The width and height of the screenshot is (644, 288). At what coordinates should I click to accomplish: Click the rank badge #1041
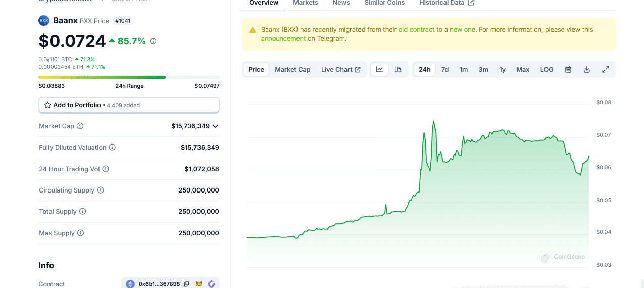point(123,21)
